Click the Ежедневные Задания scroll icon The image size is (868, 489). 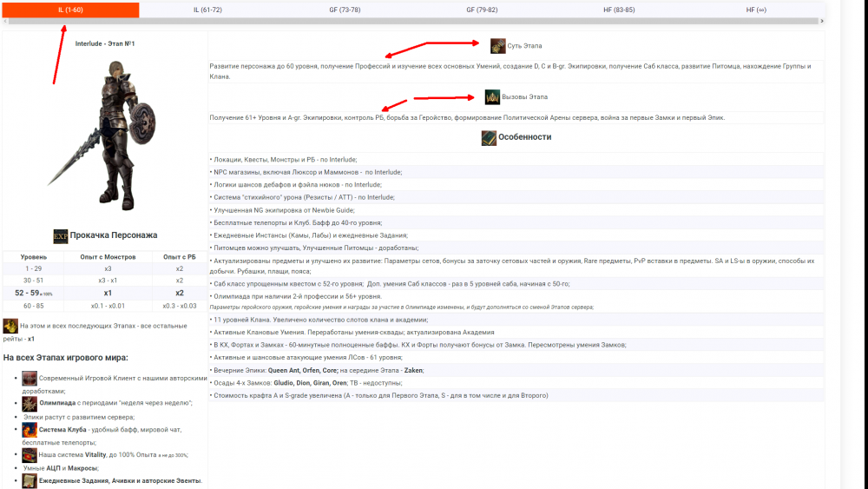pos(30,480)
